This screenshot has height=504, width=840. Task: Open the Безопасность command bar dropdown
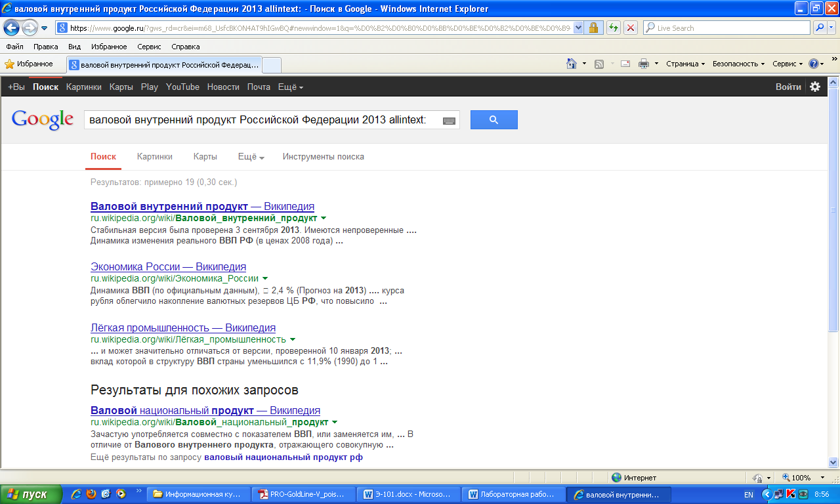739,64
